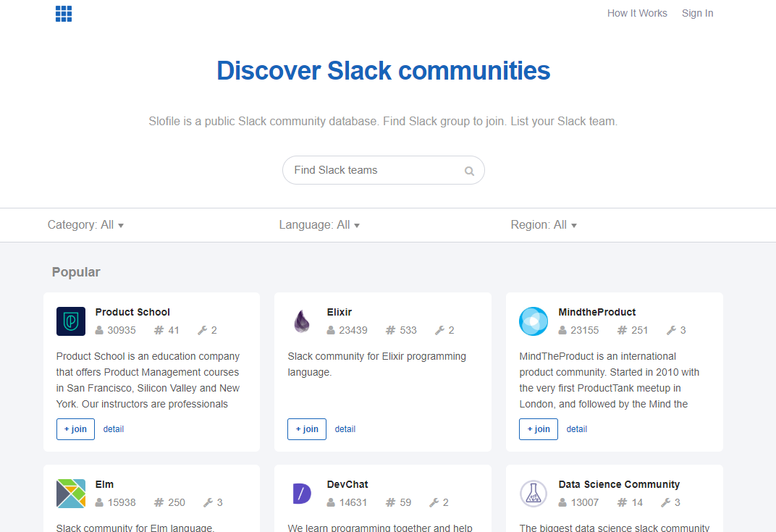Join the Elixir Slack community
The height and width of the screenshot is (532, 776).
click(x=307, y=429)
